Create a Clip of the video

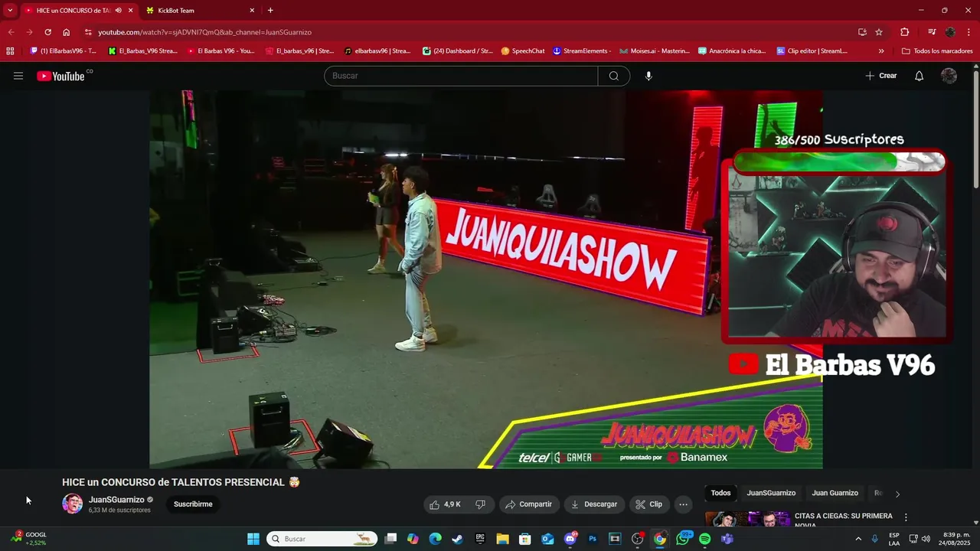[x=649, y=504]
